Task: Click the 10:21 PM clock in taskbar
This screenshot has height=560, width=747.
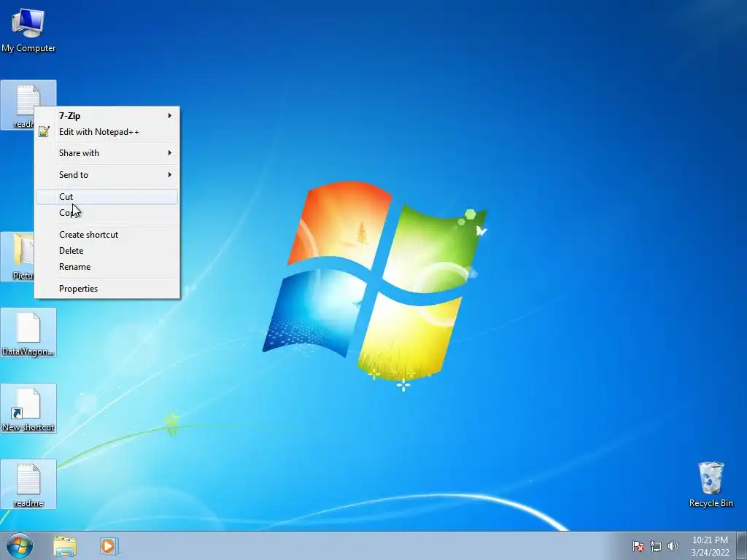Action: [x=710, y=546]
